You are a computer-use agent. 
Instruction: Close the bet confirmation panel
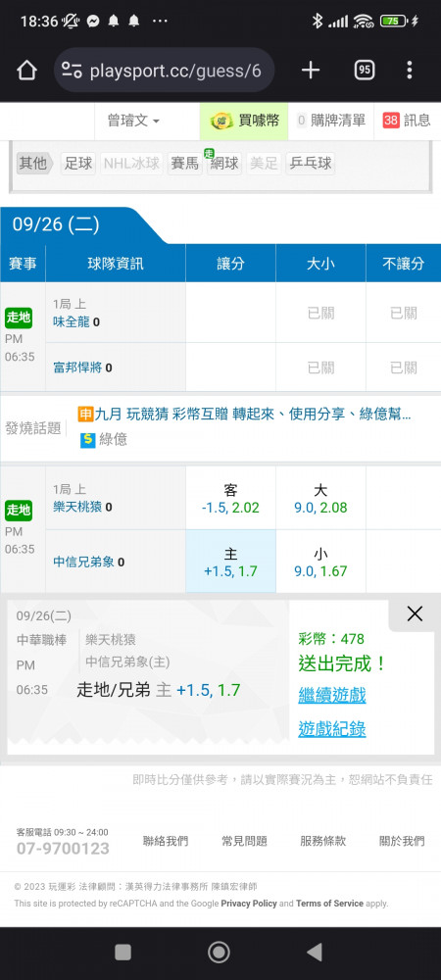[x=415, y=613]
